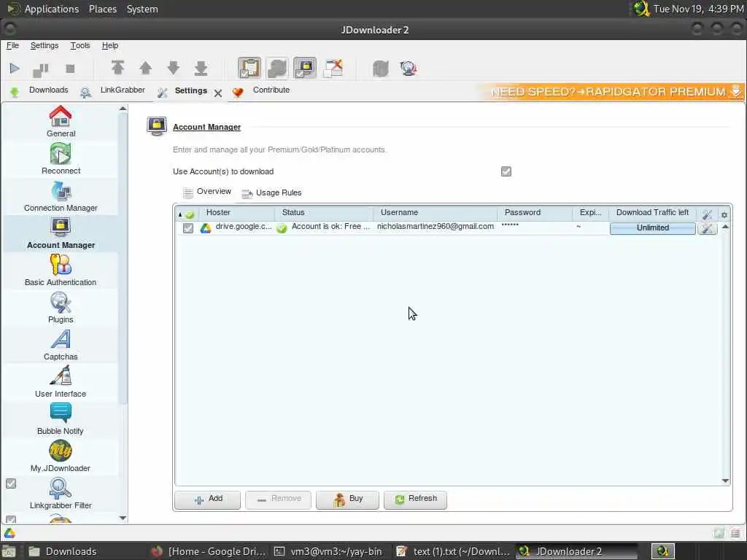Click the move down arrow icon
The width and height of the screenshot is (747, 560).
174,68
